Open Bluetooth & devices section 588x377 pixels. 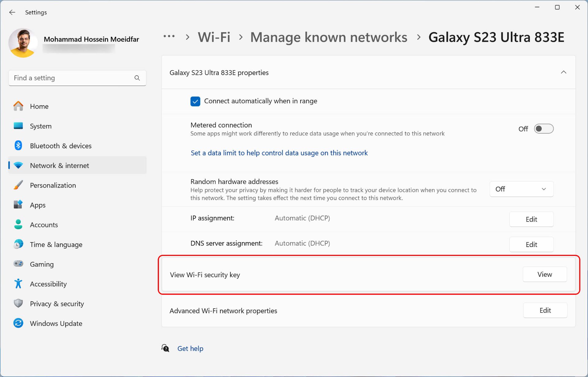coord(77,146)
